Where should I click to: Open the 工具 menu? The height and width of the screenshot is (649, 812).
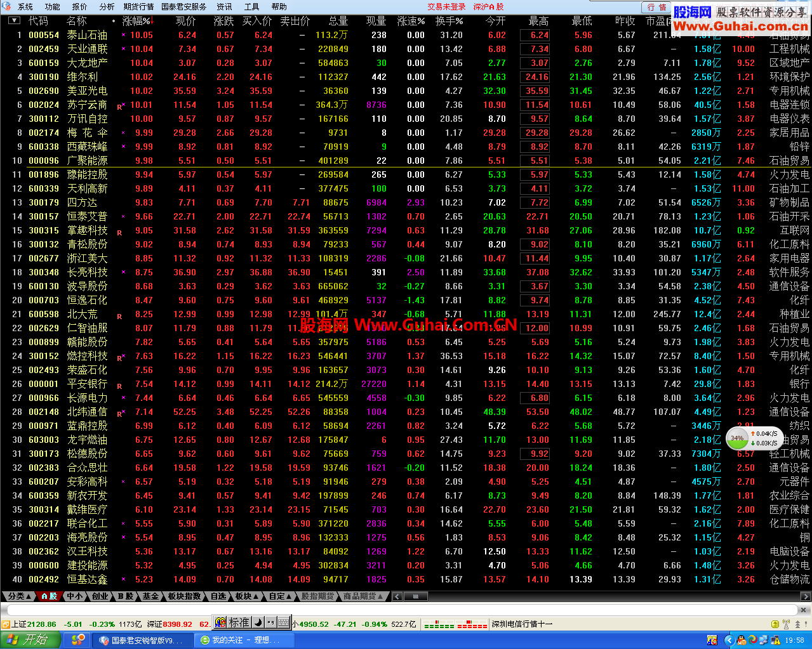tap(252, 6)
